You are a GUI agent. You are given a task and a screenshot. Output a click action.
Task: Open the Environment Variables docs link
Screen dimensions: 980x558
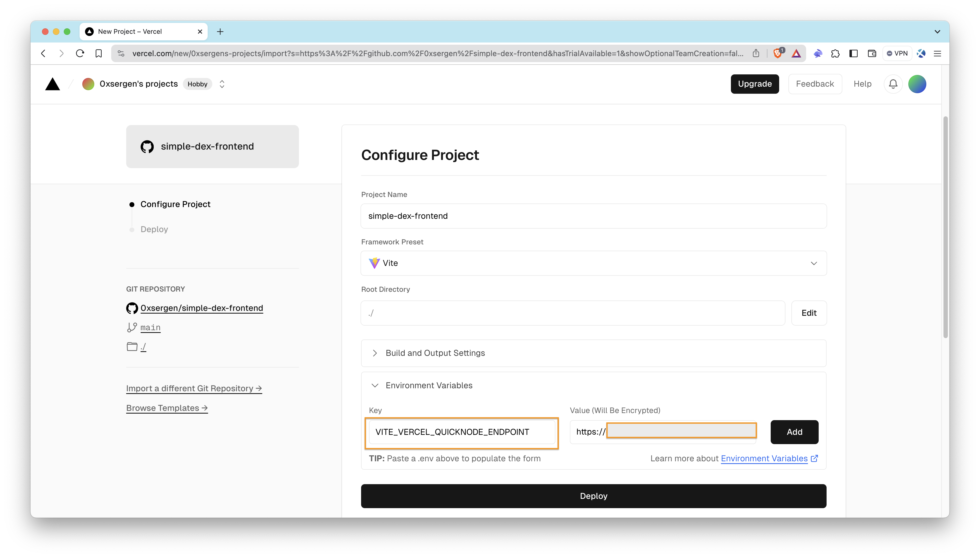click(764, 458)
